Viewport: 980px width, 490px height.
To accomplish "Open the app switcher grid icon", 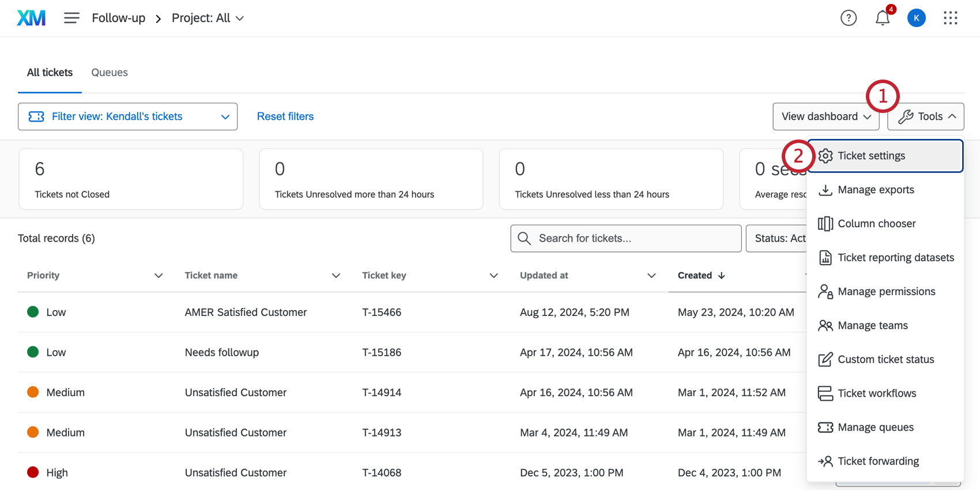I will 950,18.
